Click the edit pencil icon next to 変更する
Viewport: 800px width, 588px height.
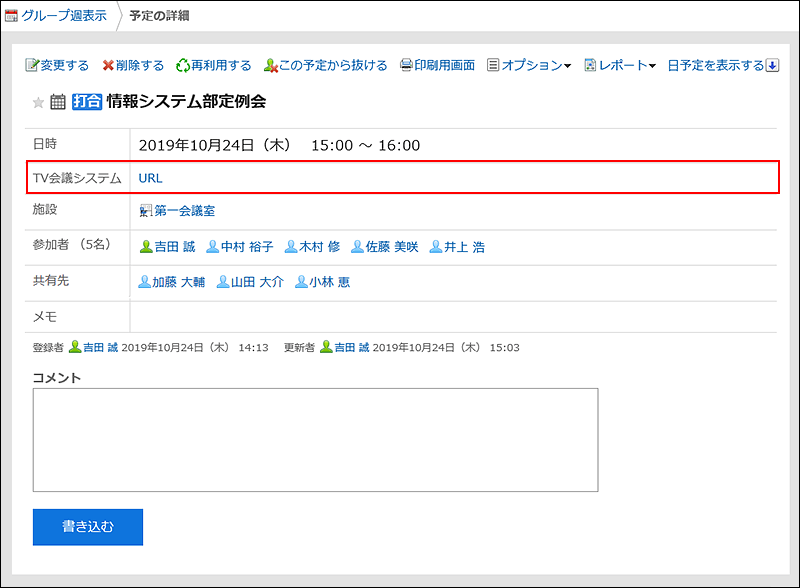(32, 65)
